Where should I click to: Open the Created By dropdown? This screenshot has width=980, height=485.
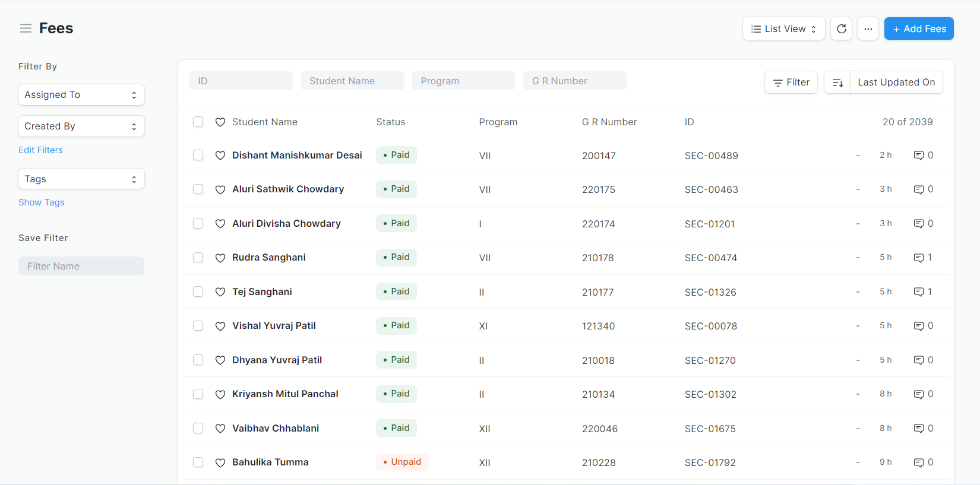tap(81, 126)
